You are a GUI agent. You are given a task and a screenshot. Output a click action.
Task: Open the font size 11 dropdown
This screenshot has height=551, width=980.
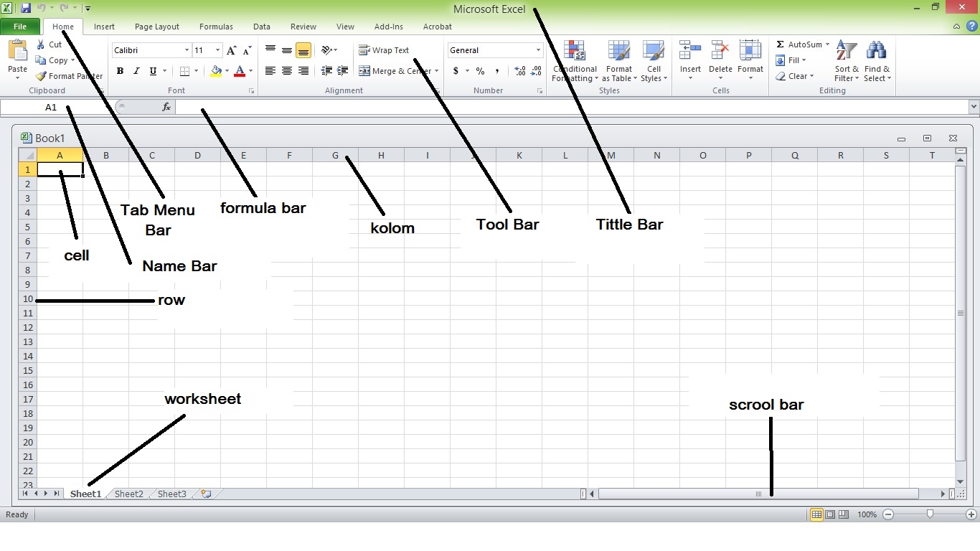[x=218, y=50]
